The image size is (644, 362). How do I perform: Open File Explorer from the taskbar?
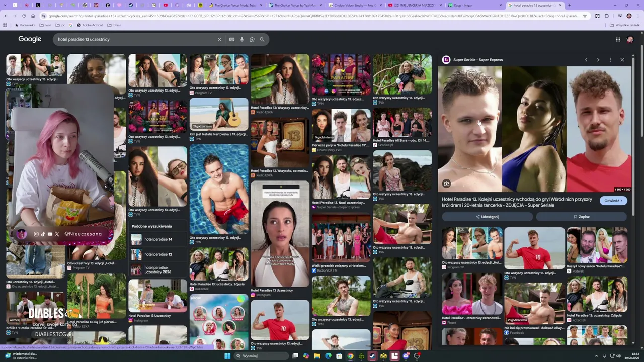click(x=317, y=356)
